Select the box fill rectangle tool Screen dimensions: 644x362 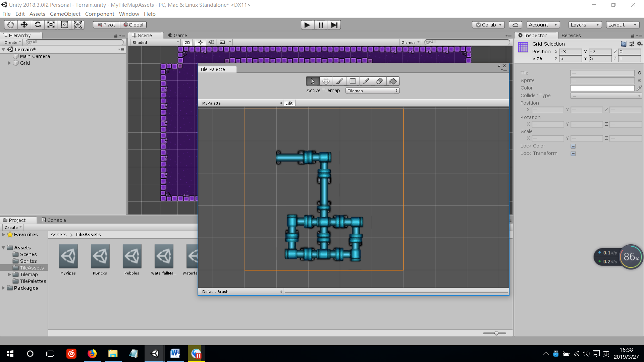click(x=353, y=81)
